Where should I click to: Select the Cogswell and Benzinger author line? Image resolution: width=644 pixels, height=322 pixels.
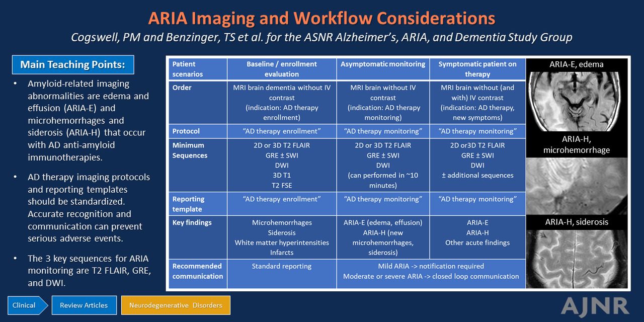[x=321, y=37]
